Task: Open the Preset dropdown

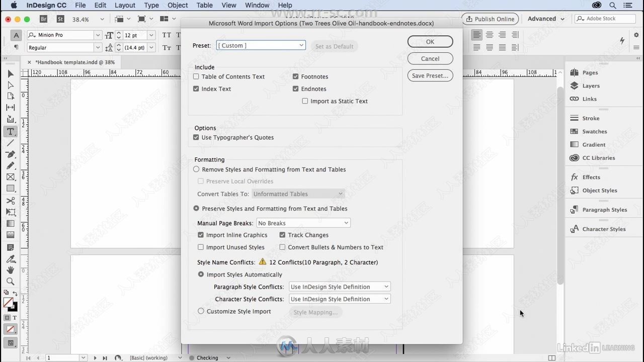Action: click(261, 45)
